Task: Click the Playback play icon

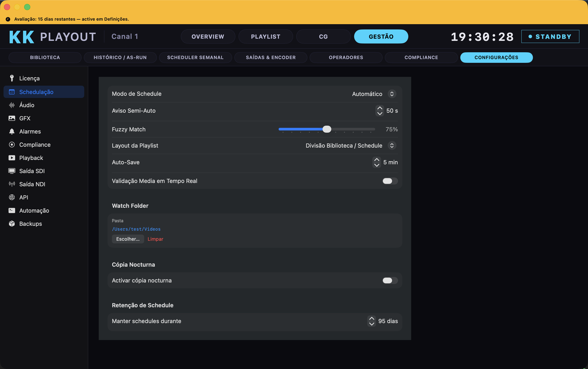Action: [12, 158]
